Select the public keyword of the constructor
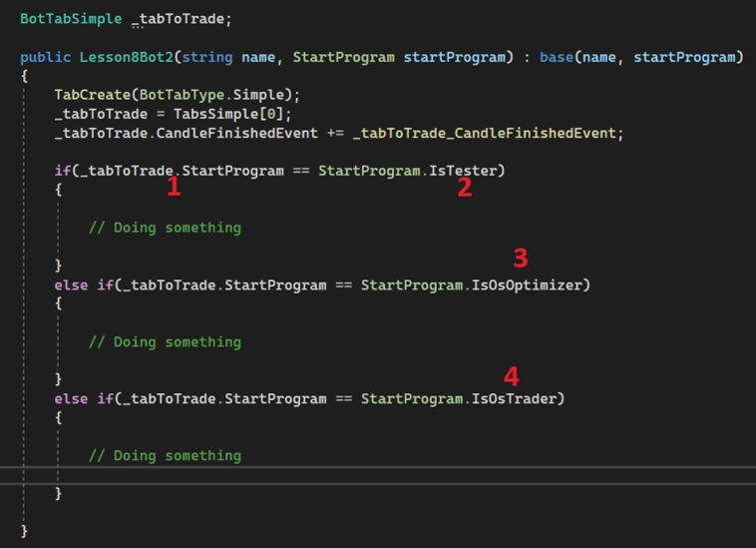The height and width of the screenshot is (548, 756). [x=45, y=58]
